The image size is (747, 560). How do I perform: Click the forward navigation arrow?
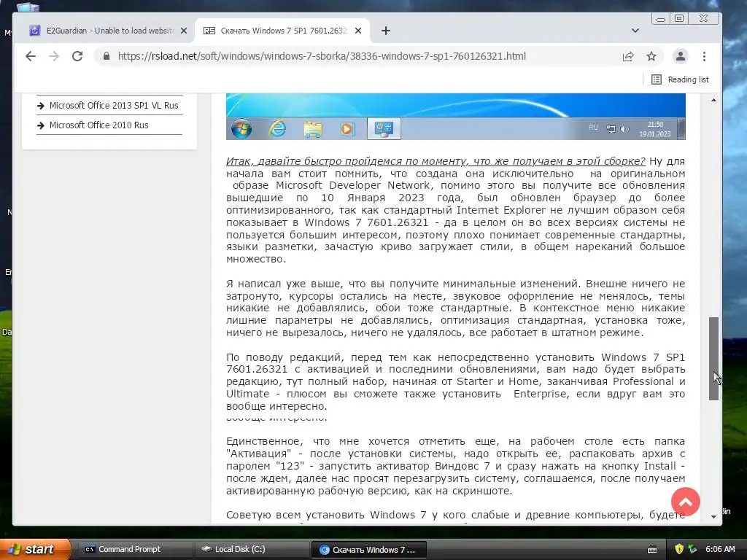54,56
